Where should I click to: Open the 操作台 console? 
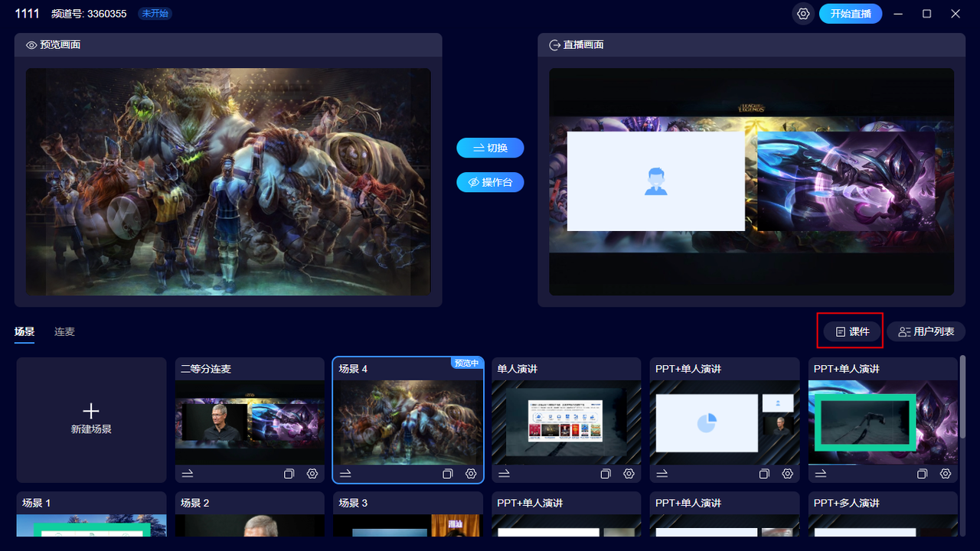click(x=490, y=182)
